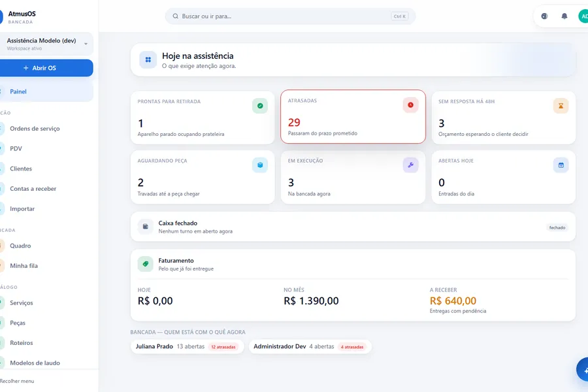
Task: Click the Buscar ou ir para search field
Action: [290, 16]
